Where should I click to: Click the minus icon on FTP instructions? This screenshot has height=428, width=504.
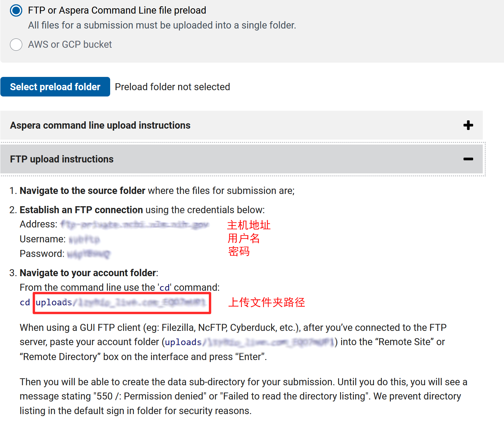tap(468, 159)
